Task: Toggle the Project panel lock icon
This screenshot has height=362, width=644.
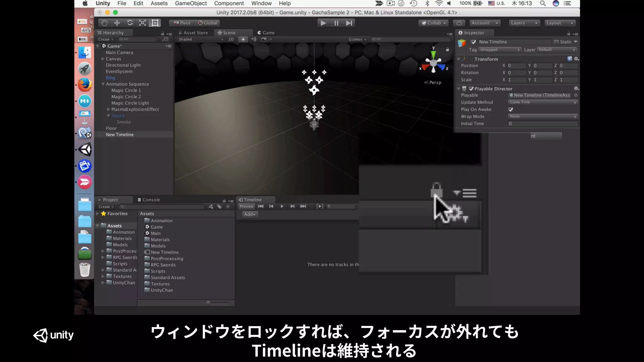Action: coord(224,200)
